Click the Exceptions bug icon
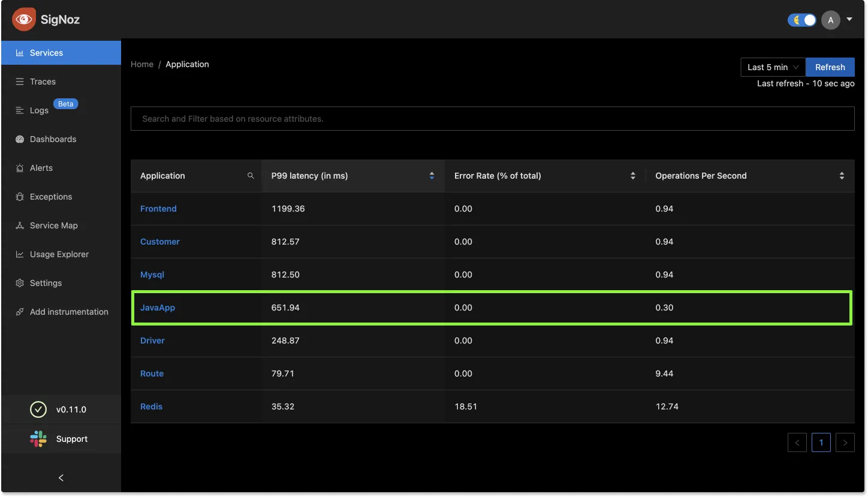The width and height of the screenshot is (868, 497). (19, 197)
